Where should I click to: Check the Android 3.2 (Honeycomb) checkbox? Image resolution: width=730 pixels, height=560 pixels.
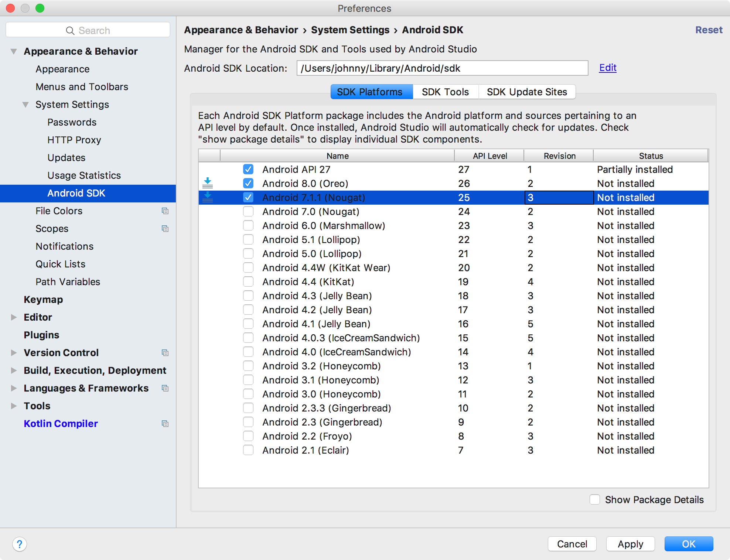[248, 366]
